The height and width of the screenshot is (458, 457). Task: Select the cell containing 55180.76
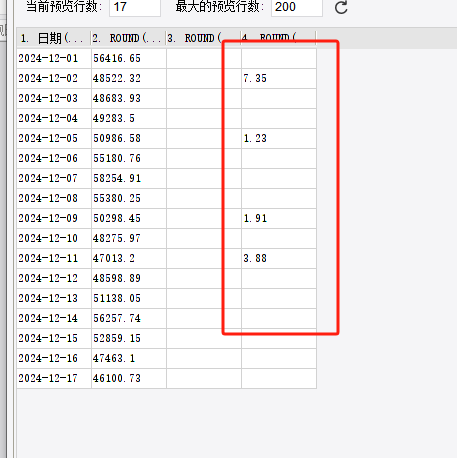[129, 158]
